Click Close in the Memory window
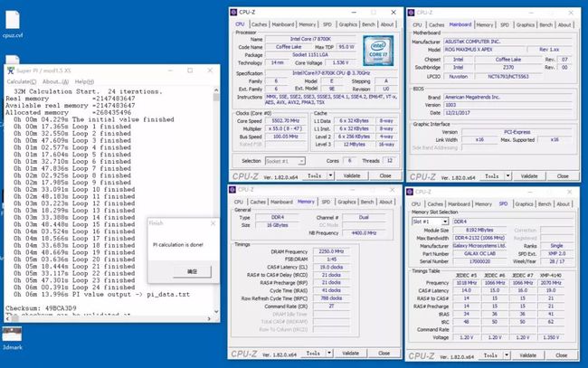 384,353
